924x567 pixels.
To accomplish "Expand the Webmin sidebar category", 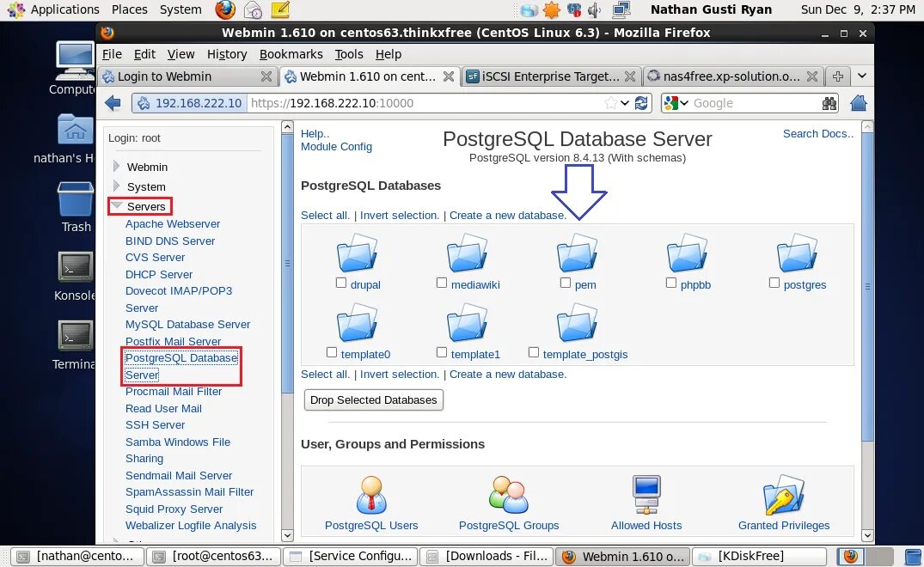I will click(116, 167).
